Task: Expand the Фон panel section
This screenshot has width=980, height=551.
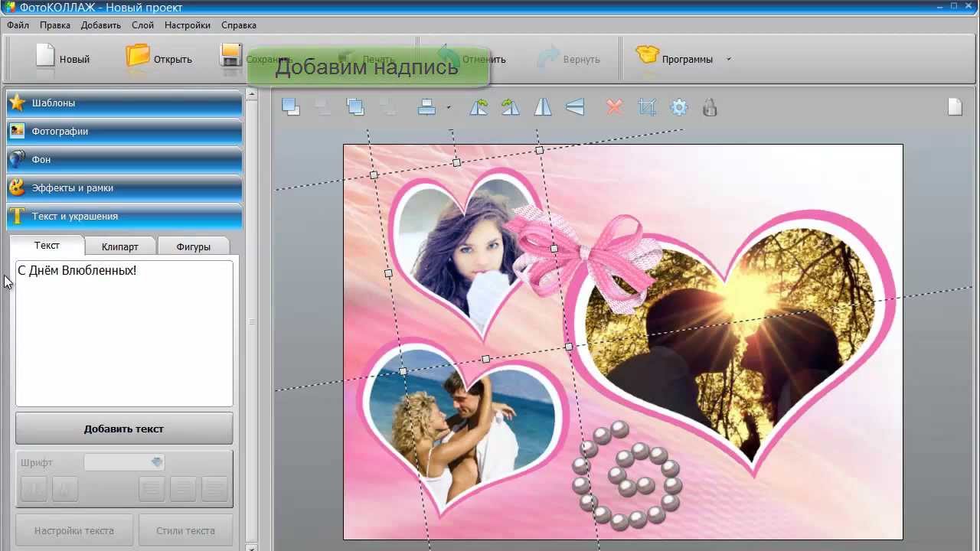Action: point(124,159)
